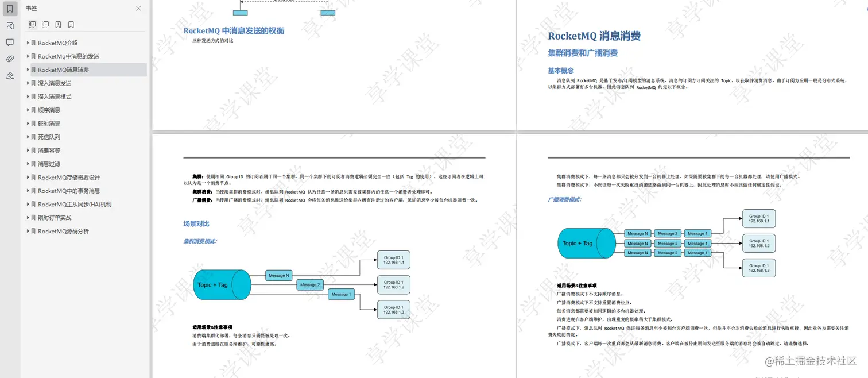The width and height of the screenshot is (868, 378).
Task: Close the 书签 bookmarks panel
Action: pos(138,9)
